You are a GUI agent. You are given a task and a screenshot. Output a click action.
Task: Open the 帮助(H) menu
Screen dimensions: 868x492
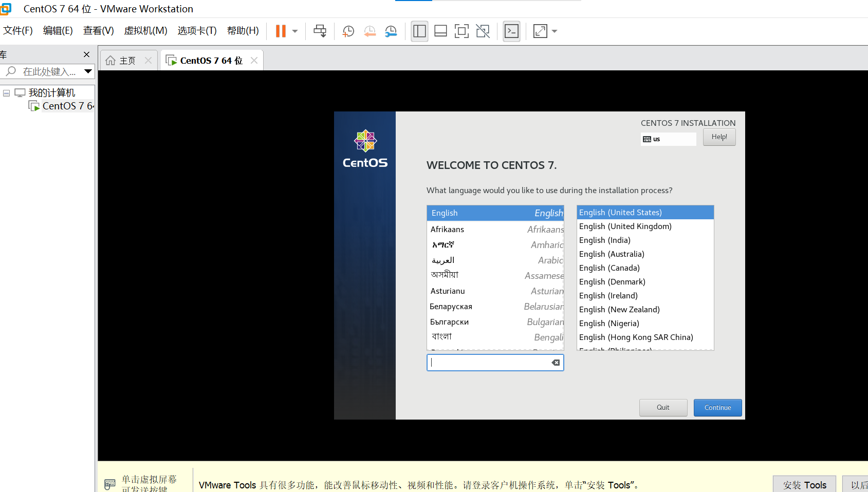243,31
